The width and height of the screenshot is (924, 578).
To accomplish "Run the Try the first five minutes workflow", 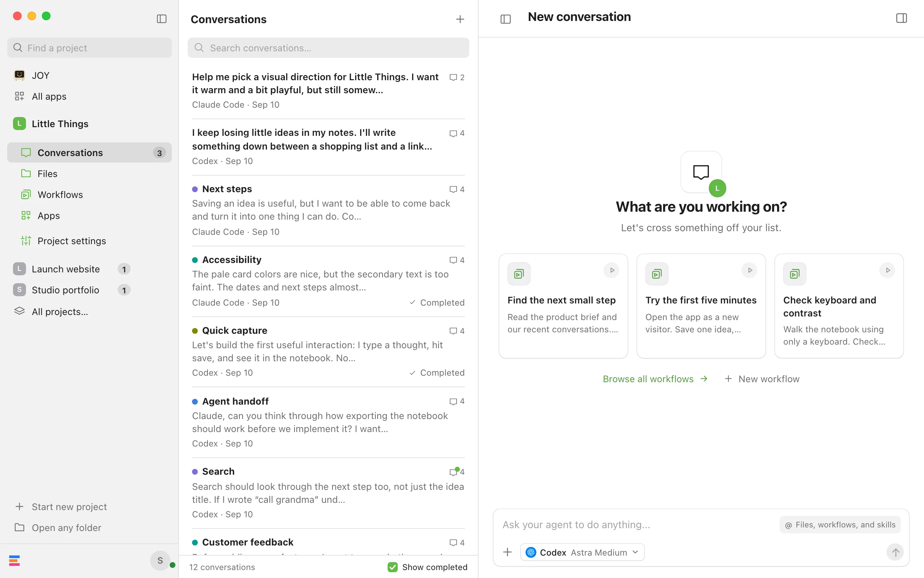I will (750, 270).
